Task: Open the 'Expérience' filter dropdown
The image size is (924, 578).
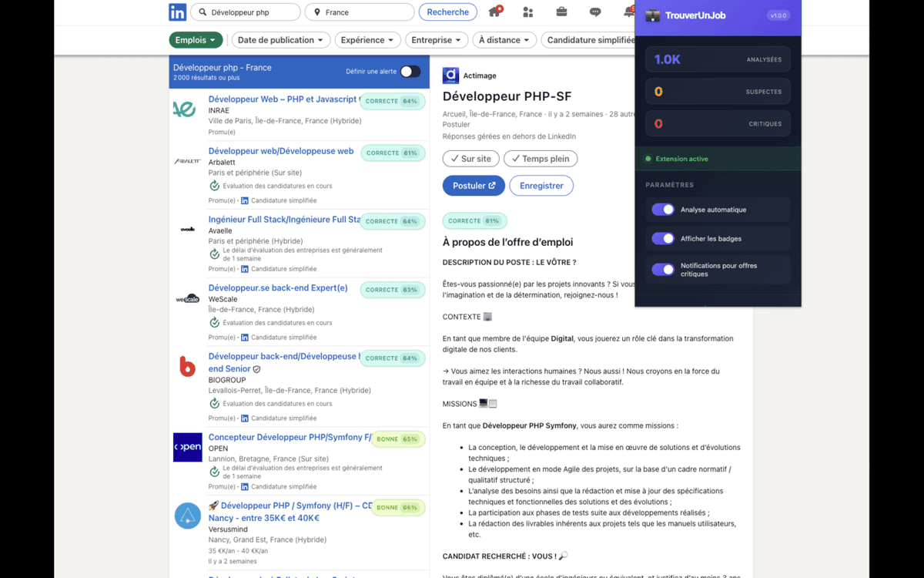Action: coord(367,40)
